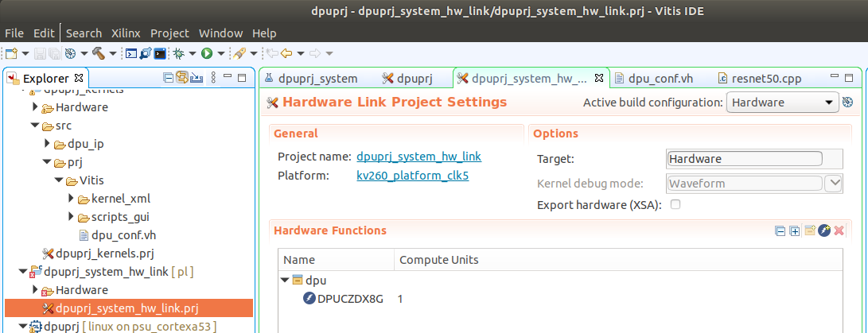The height and width of the screenshot is (333, 868).
Task: Open the dpuprj_system_hw_link project name link
Action: tap(419, 157)
